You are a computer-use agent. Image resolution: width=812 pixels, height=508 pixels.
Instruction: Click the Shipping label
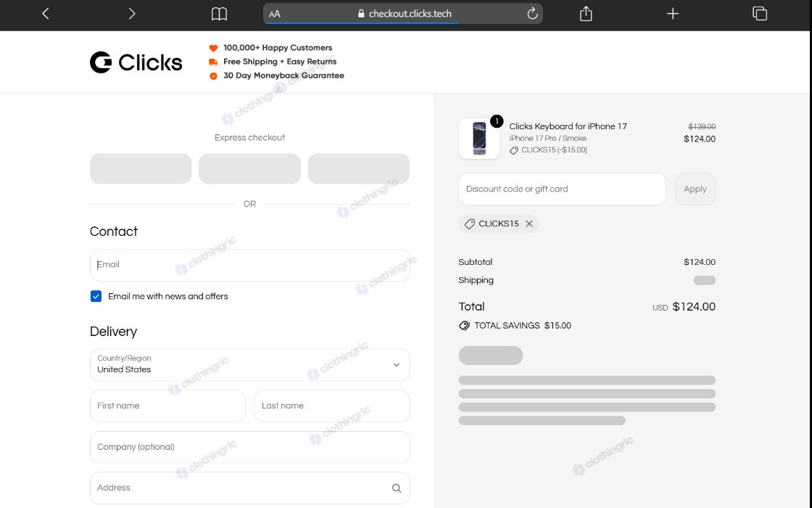click(x=476, y=280)
